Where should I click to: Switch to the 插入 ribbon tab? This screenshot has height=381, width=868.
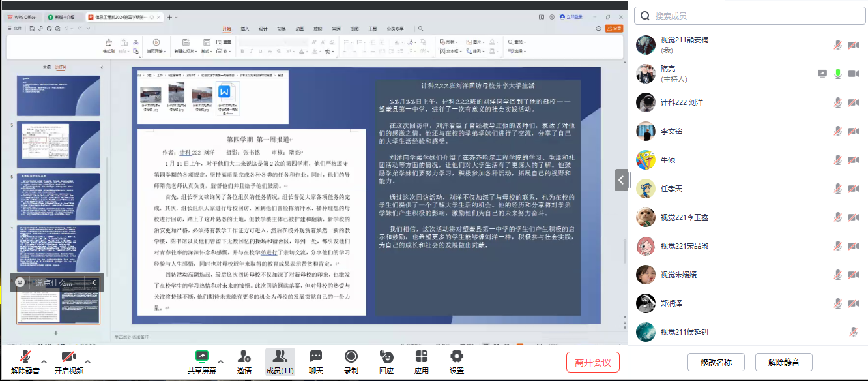[x=245, y=29]
